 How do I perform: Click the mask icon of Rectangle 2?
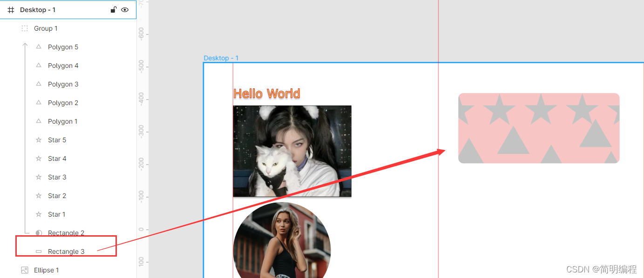[39, 233]
